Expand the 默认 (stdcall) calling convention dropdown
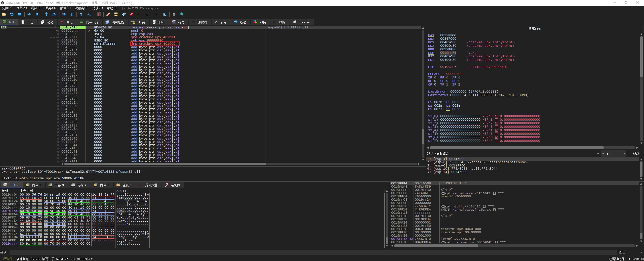 coord(598,154)
